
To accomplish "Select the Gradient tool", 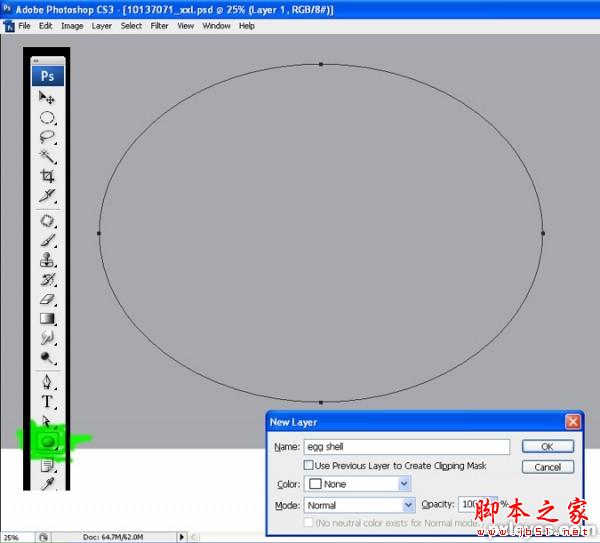I will [x=47, y=319].
